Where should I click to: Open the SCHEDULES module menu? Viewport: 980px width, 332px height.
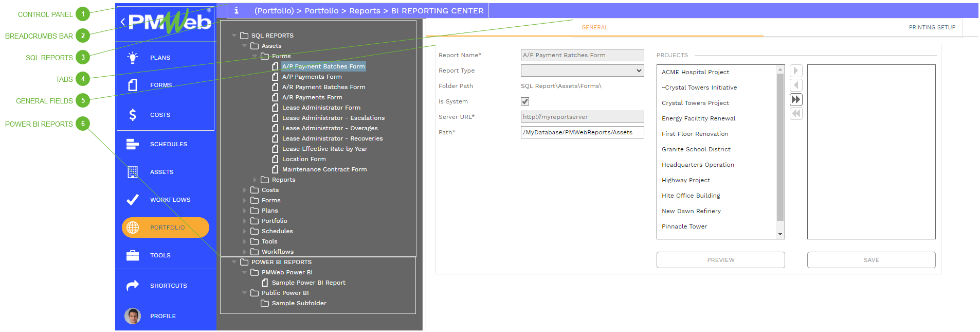coord(169,144)
